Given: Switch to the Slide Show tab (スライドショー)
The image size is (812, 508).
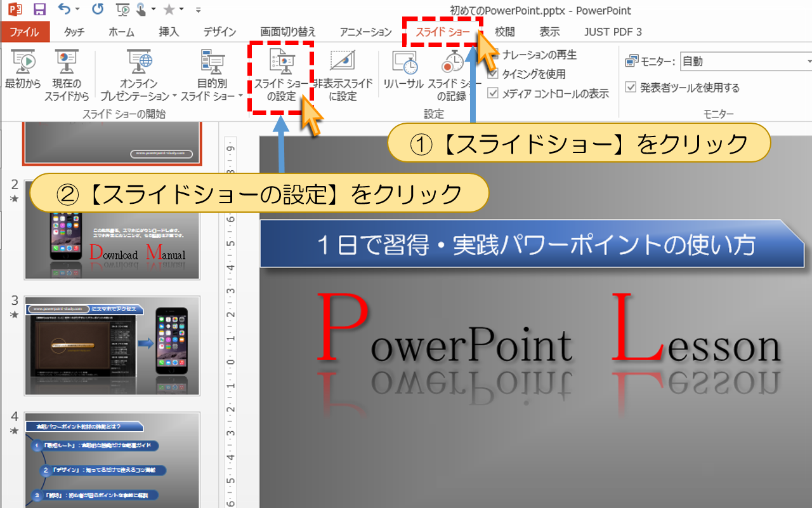Looking at the screenshot, I should (x=443, y=32).
